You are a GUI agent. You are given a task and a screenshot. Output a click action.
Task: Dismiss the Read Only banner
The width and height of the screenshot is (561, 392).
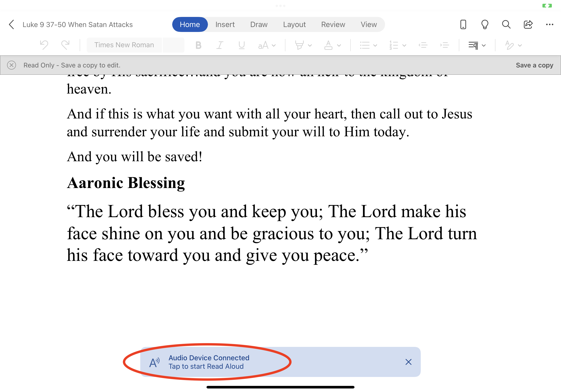[x=12, y=65]
